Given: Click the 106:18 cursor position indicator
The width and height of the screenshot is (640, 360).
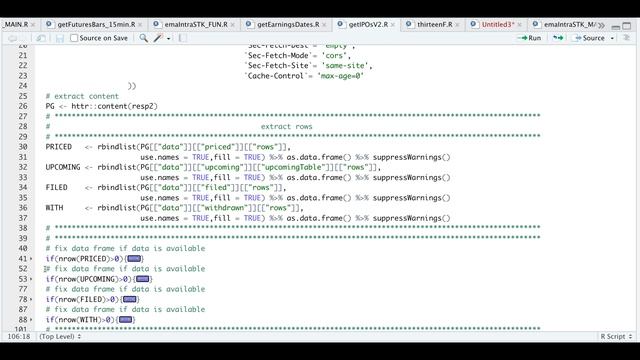Looking at the screenshot, I should coord(19,336).
